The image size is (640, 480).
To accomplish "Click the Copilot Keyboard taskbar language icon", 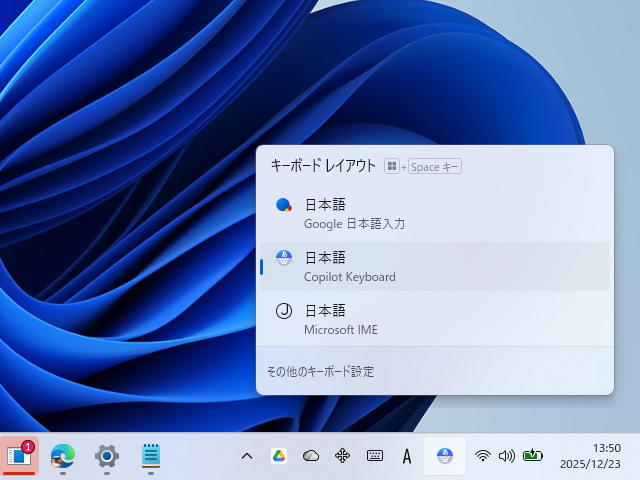I will click(445, 456).
